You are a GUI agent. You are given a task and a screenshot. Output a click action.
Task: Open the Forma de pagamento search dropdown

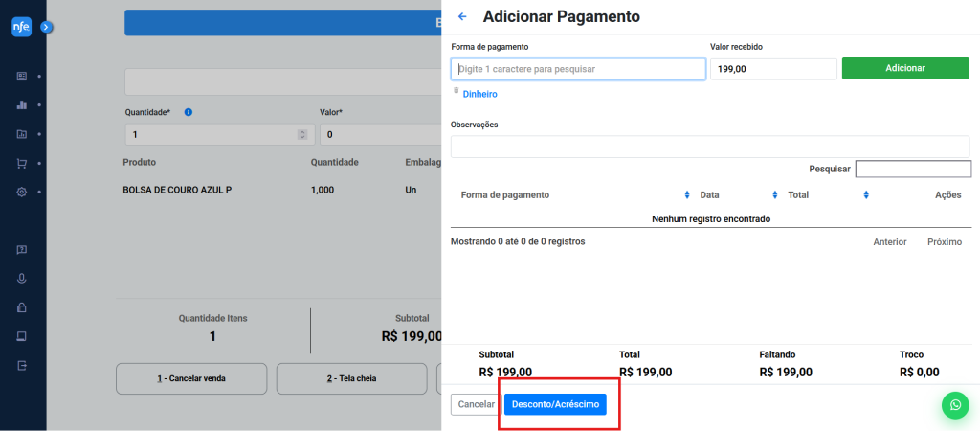pos(578,69)
